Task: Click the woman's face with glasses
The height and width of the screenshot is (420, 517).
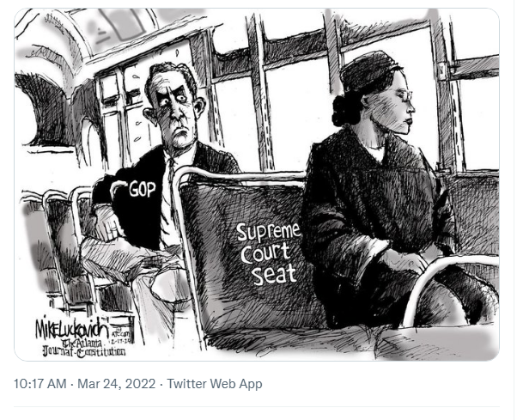Action: [394, 106]
